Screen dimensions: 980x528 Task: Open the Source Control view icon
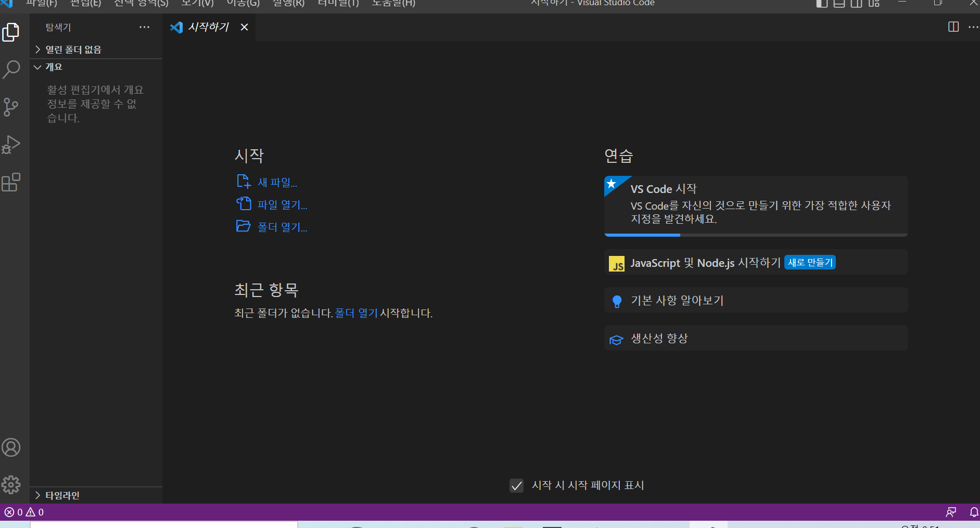(x=11, y=107)
